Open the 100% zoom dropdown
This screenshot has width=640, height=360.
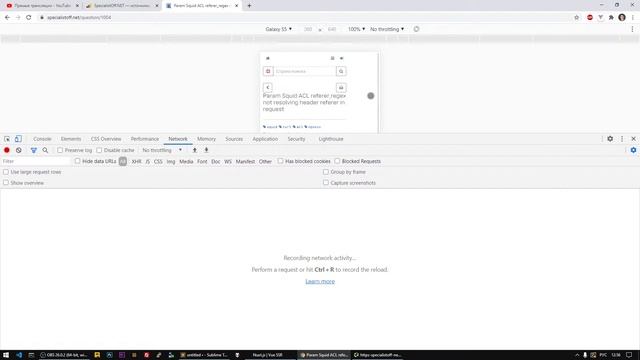click(x=356, y=29)
